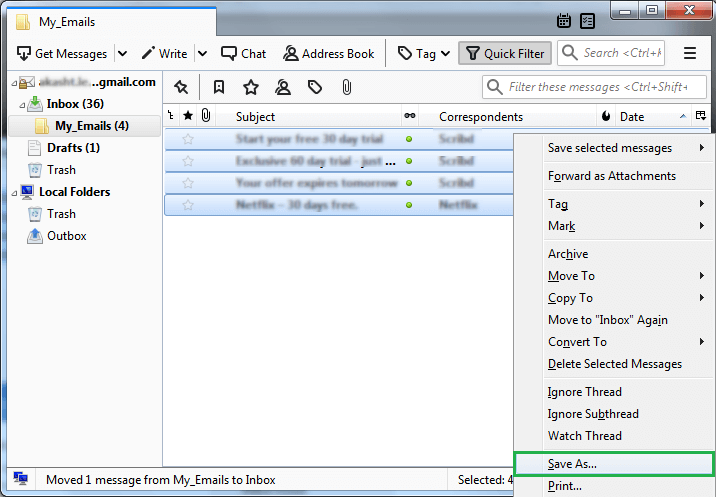Open the hamburger application menu
716x497 pixels.
point(690,53)
